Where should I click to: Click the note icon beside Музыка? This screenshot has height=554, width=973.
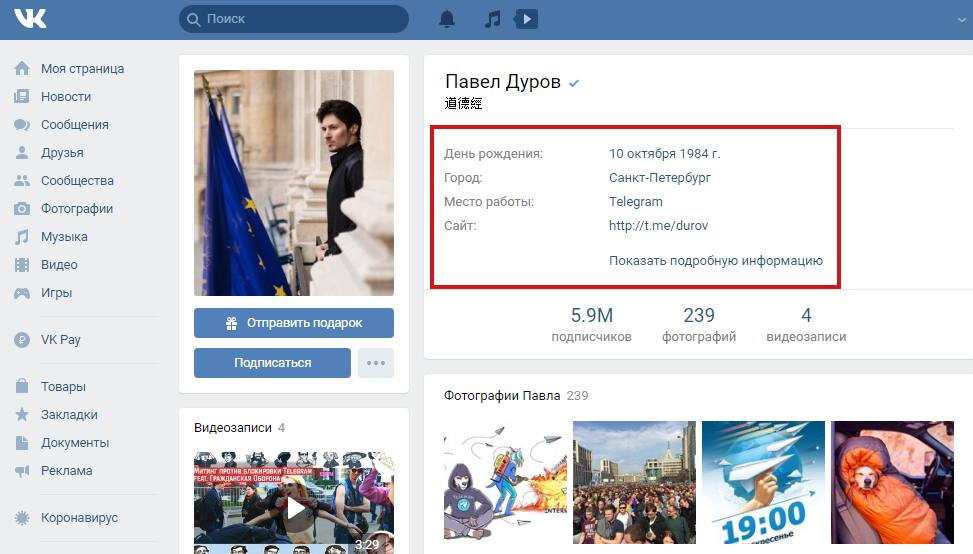(x=22, y=236)
